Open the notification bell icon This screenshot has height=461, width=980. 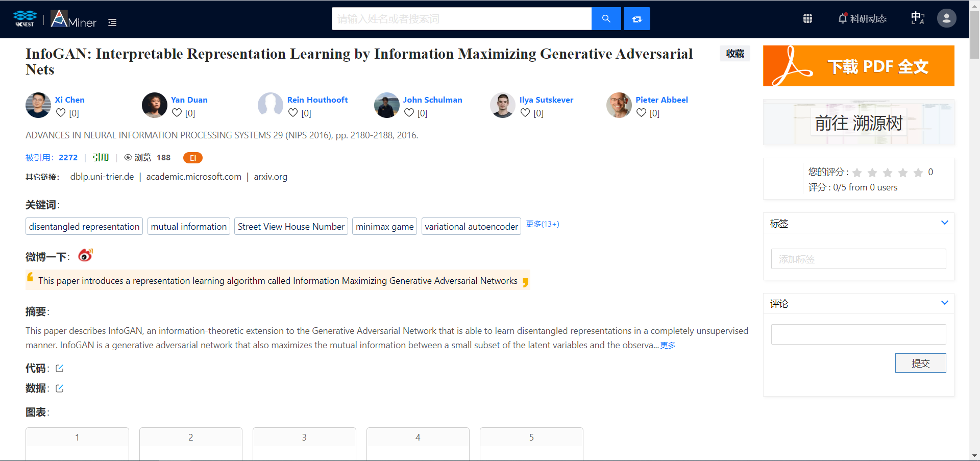coord(842,18)
